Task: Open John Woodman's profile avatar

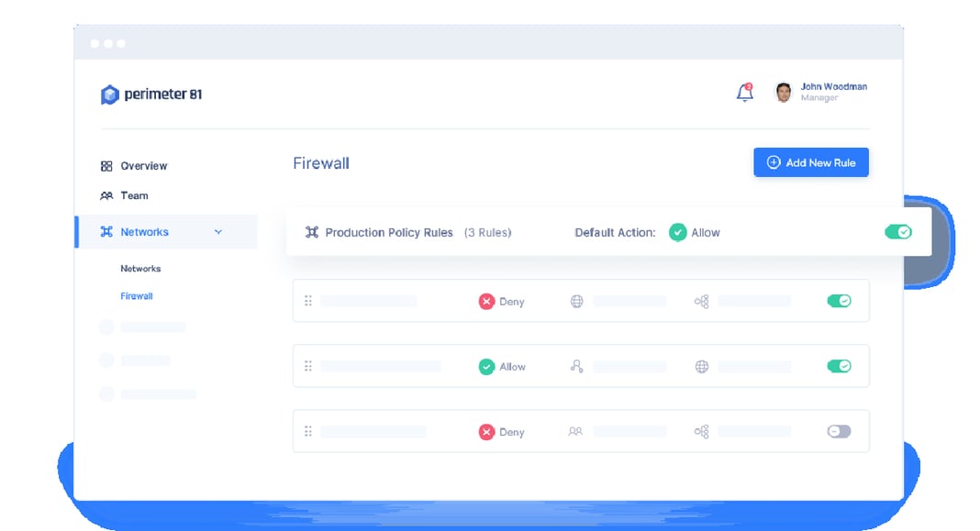Action: point(783,93)
